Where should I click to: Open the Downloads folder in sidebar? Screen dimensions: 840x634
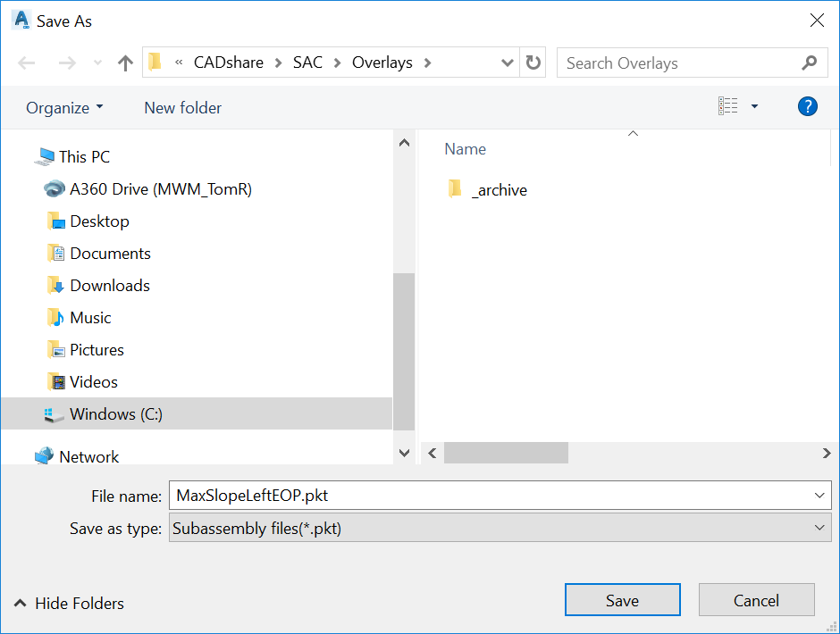109,286
